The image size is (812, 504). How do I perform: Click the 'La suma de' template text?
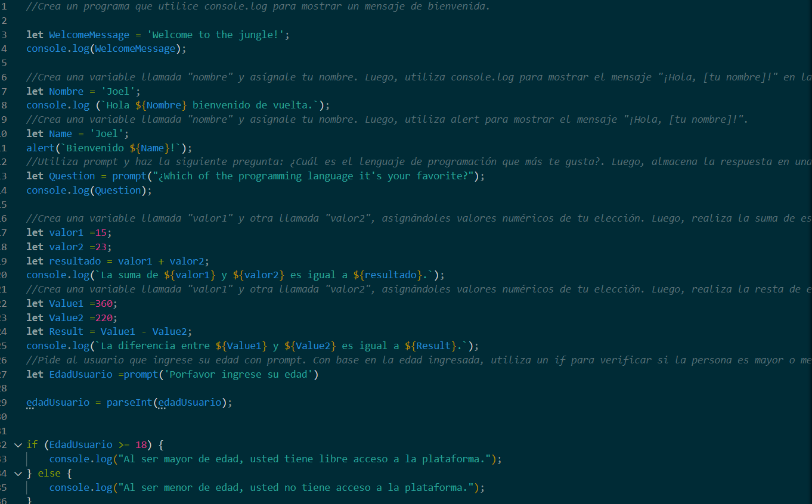[129, 275]
